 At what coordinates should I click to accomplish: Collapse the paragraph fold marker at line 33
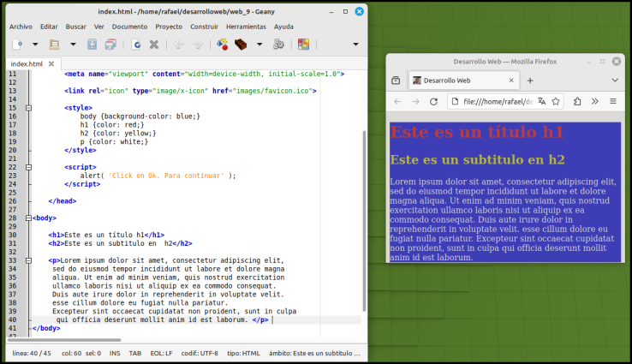point(28,260)
